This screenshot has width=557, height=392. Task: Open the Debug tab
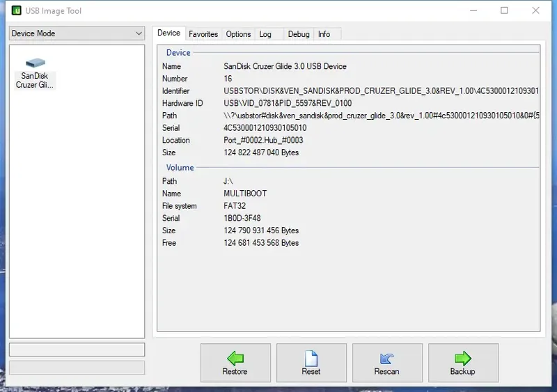pyautogui.click(x=299, y=34)
